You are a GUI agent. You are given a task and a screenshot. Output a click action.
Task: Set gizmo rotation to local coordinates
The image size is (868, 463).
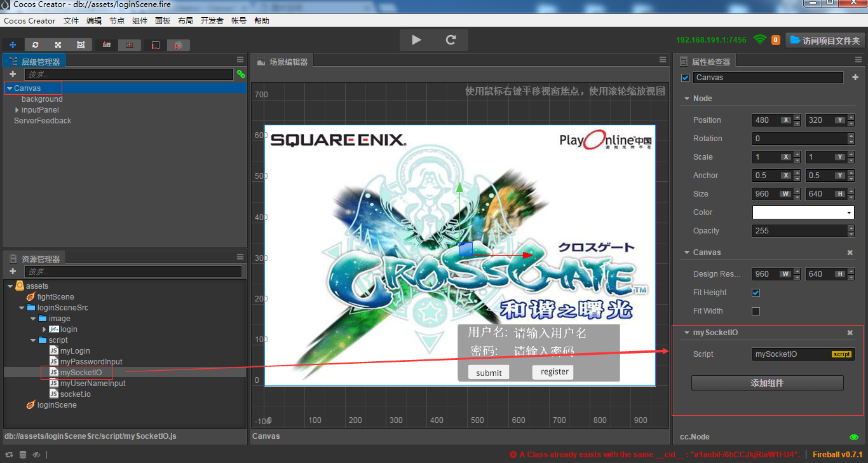[155, 45]
